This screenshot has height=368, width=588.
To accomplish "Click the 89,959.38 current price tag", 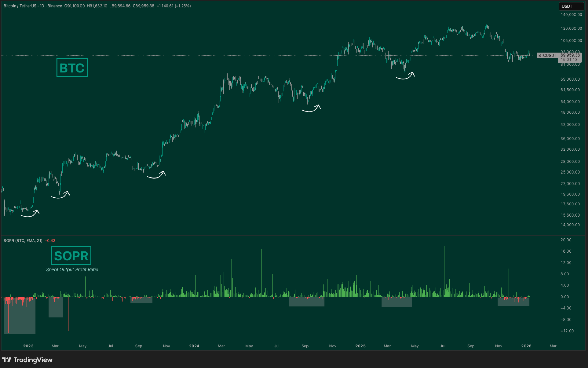I will (x=570, y=55).
